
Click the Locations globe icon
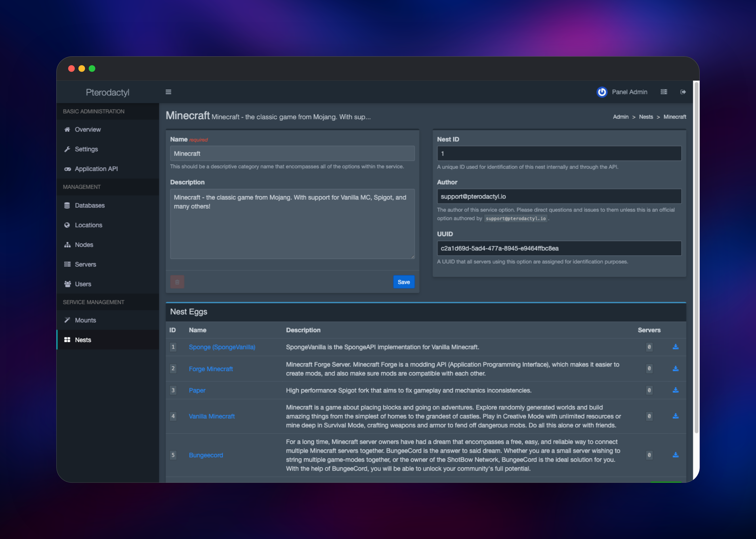67,225
